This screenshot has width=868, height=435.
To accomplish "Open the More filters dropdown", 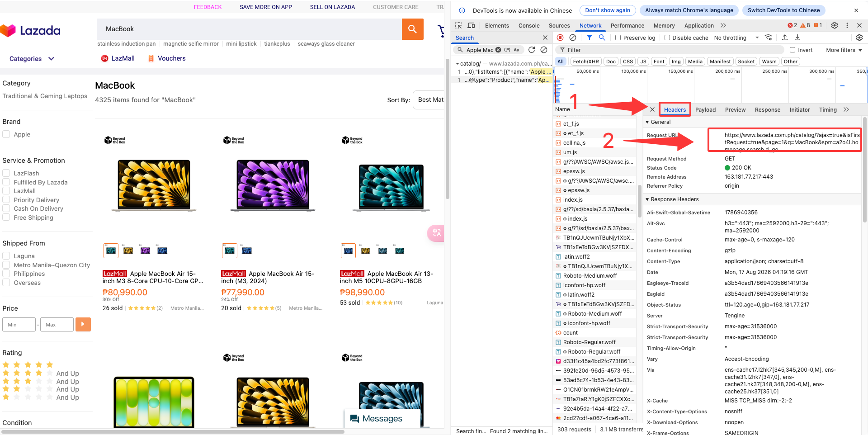I will pos(844,50).
